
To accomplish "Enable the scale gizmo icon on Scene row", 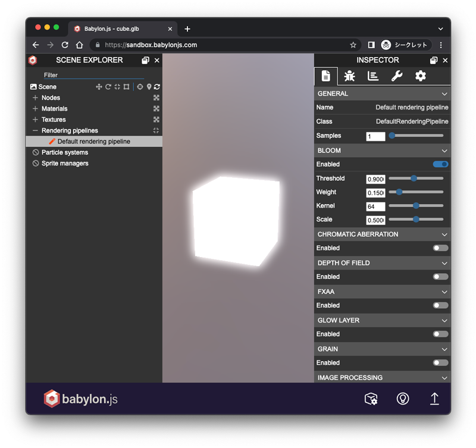I will click(117, 87).
